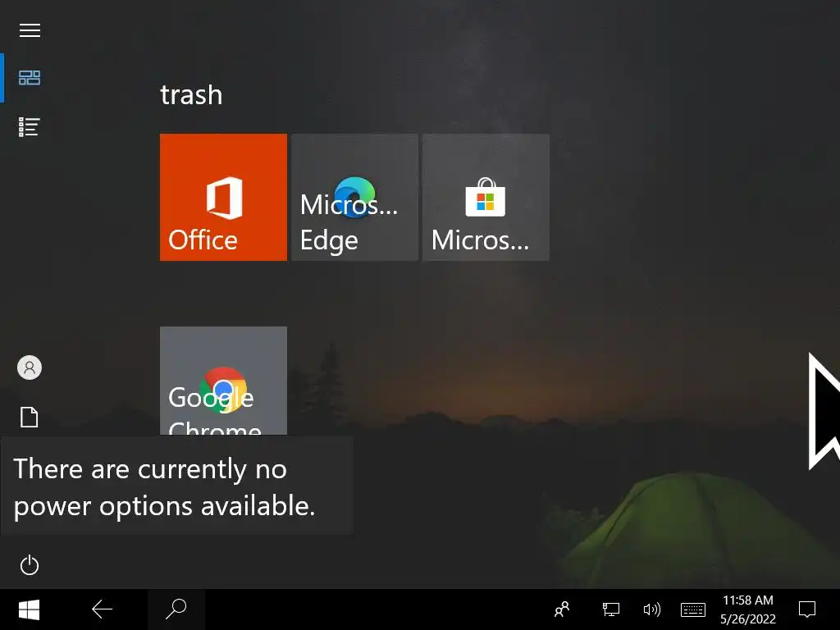Open the touch keyboard icon

coord(692,609)
